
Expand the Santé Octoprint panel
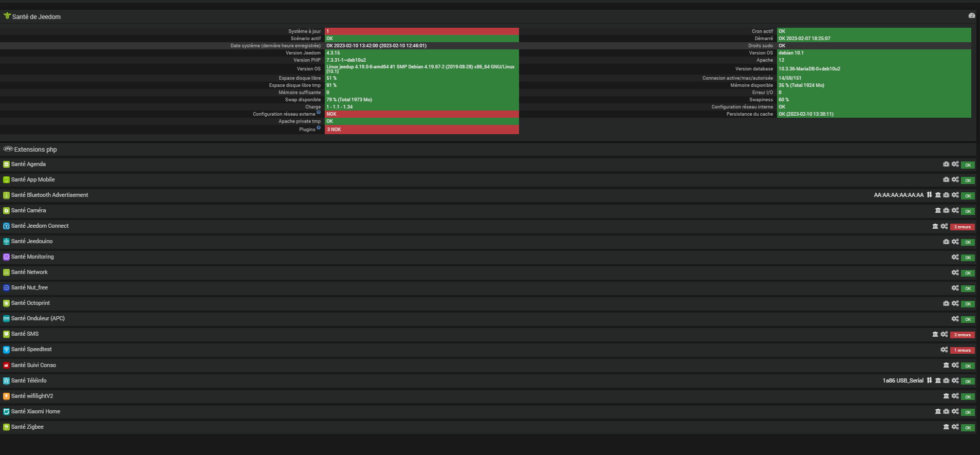click(x=30, y=303)
